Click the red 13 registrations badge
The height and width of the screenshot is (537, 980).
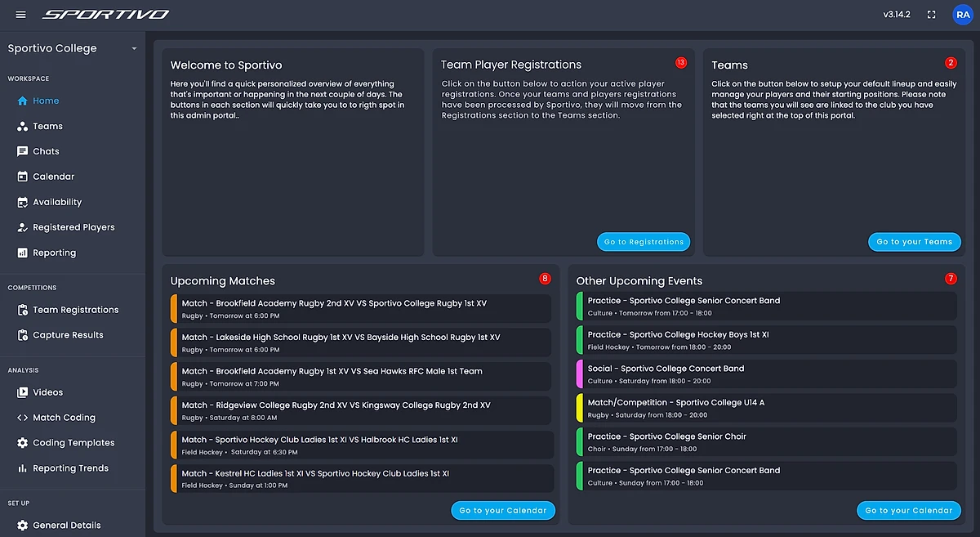[x=681, y=63]
